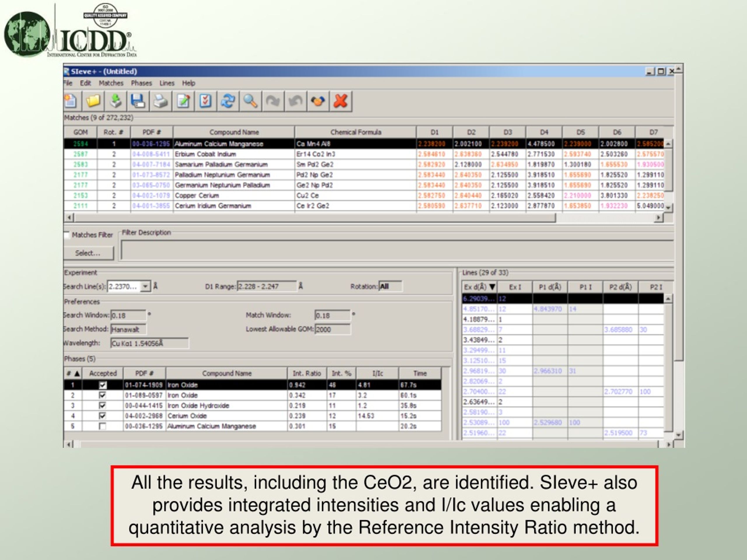The height and width of the screenshot is (560, 747).
Task: Click the Time column header in Phases
Action: 420,373
